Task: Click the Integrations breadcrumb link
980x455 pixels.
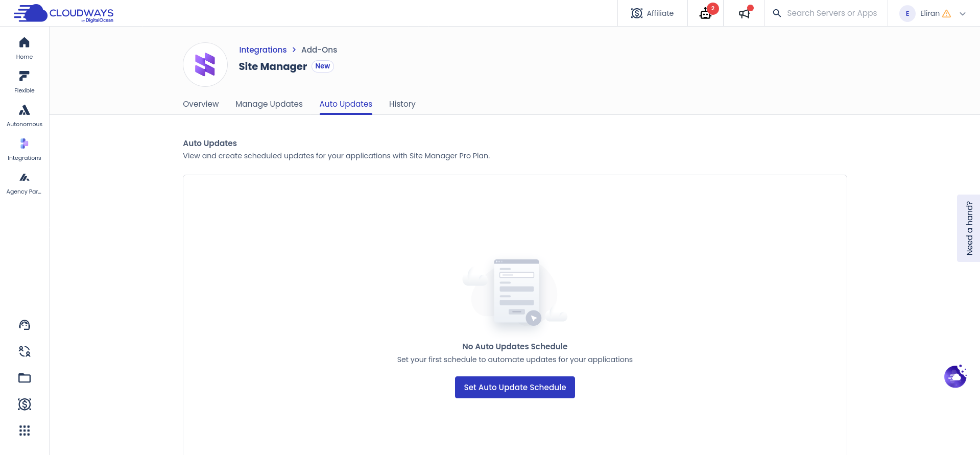Action: [263, 50]
